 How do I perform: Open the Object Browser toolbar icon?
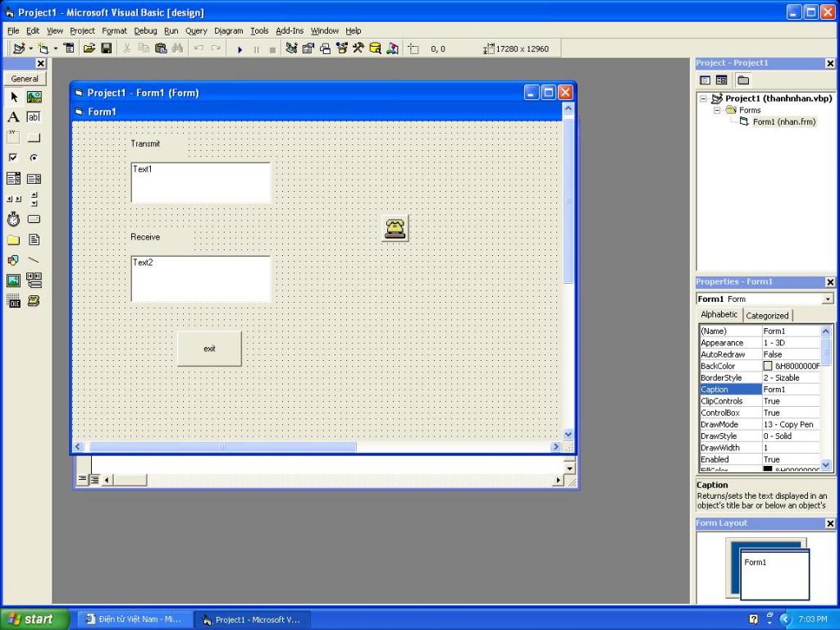[x=342, y=48]
